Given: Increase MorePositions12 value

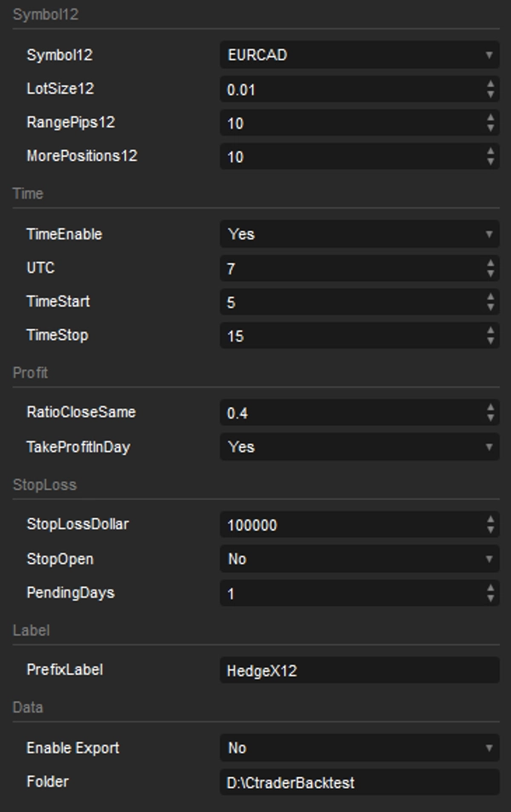Looking at the screenshot, I should 490,153.
